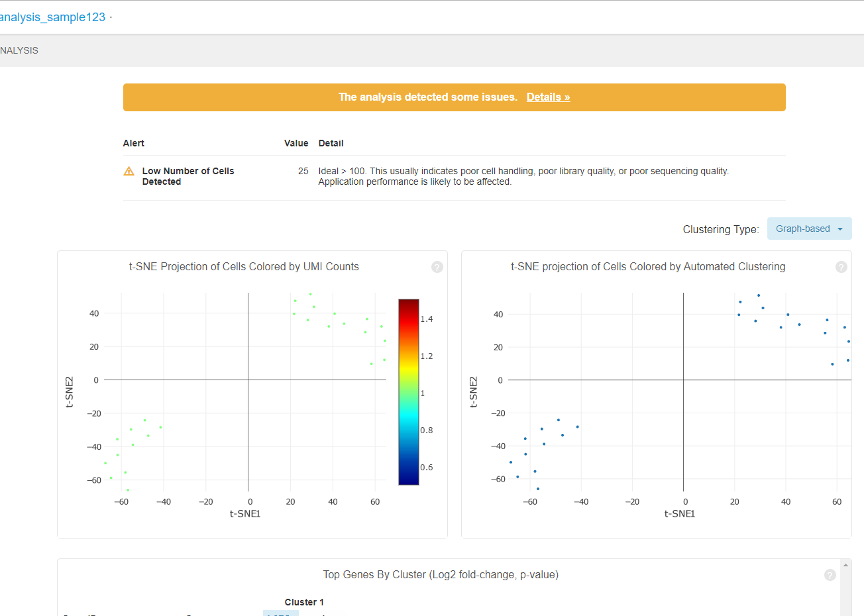Click t-SNE2 axis label on clustering plot
Image resolution: width=864 pixels, height=616 pixels.
pyautogui.click(x=473, y=392)
